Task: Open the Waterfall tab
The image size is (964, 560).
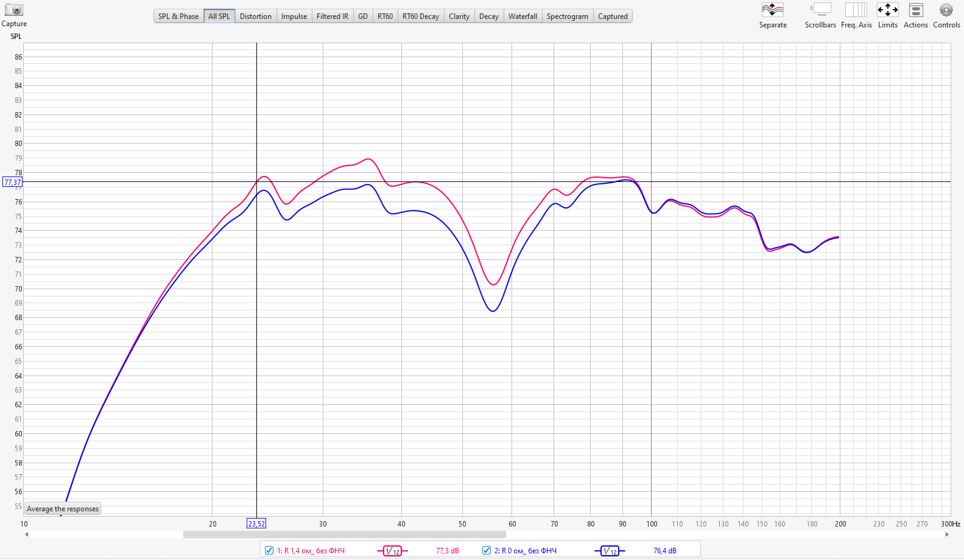Action: (x=522, y=16)
